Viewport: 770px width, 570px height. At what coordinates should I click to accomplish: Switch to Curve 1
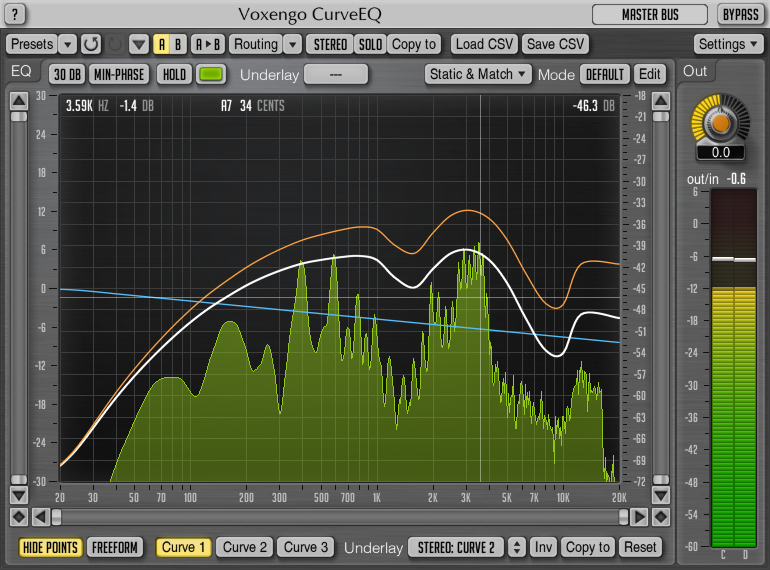183,547
